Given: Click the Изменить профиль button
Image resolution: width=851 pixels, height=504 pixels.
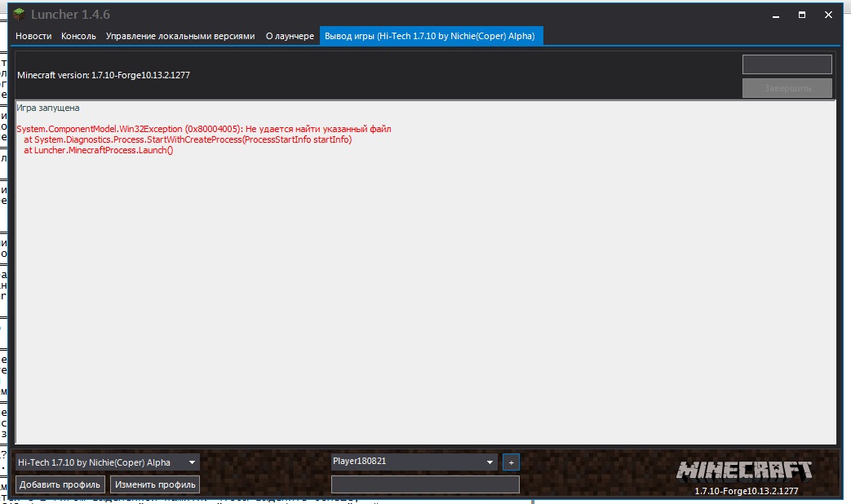Looking at the screenshot, I should [155, 484].
